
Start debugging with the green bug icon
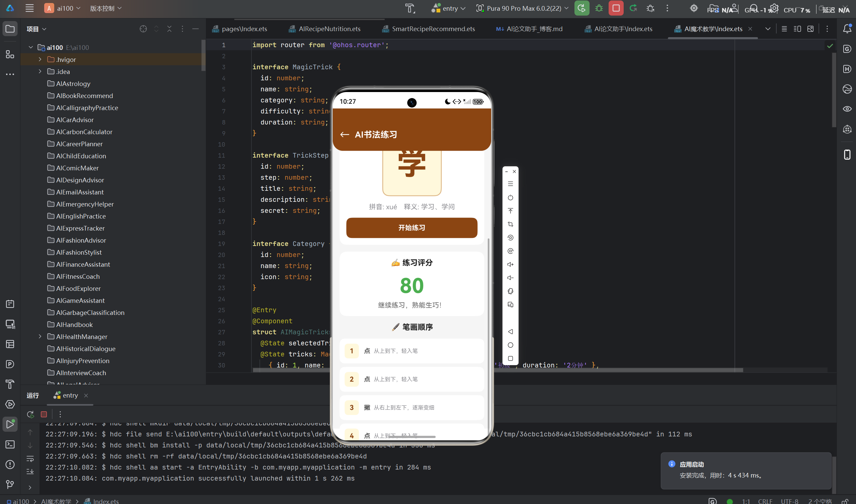(599, 8)
